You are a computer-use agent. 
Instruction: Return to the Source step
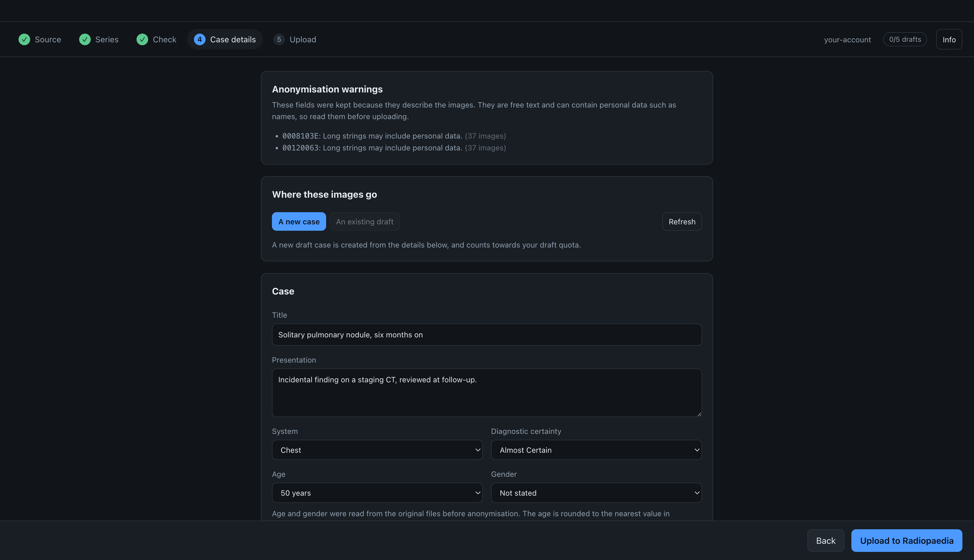coord(40,39)
